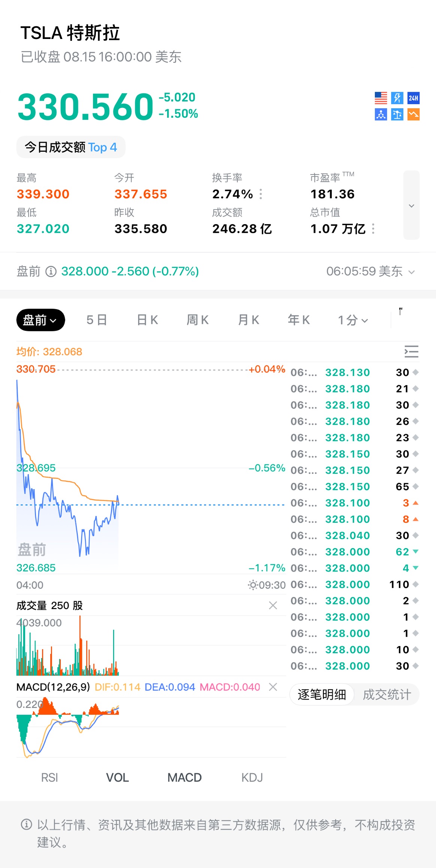Image resolution: width=436 pixels, height=868 pixels.
Task: Open the 盘前 session dropdown
Action: pyautogui.click(x=40, y=320)
